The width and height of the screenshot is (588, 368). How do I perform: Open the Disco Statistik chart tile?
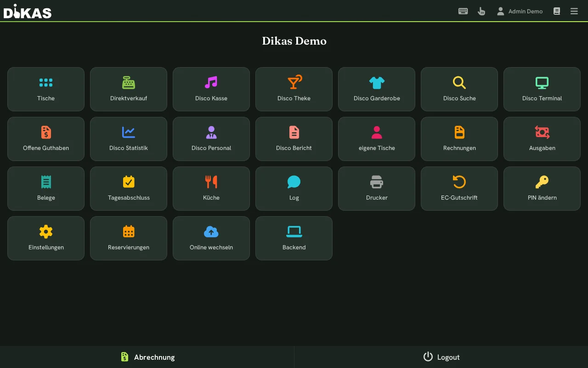click(x=129, y=139)
